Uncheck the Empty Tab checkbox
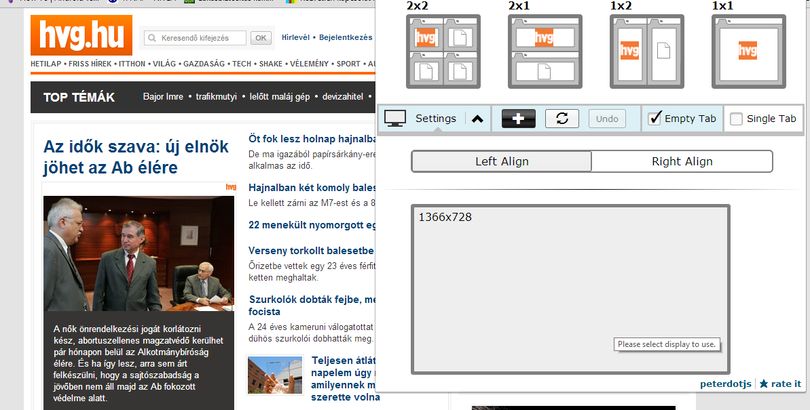810x410 pixels. (655, 118)
